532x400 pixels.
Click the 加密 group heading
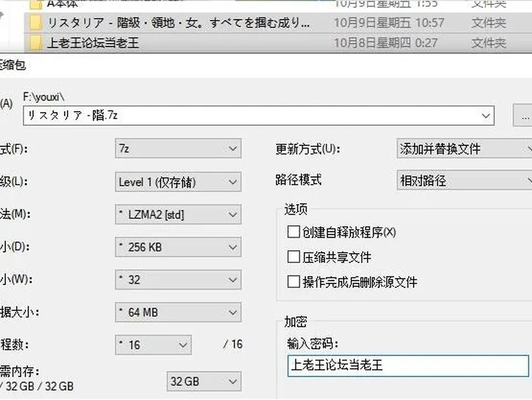coord(296,322)
